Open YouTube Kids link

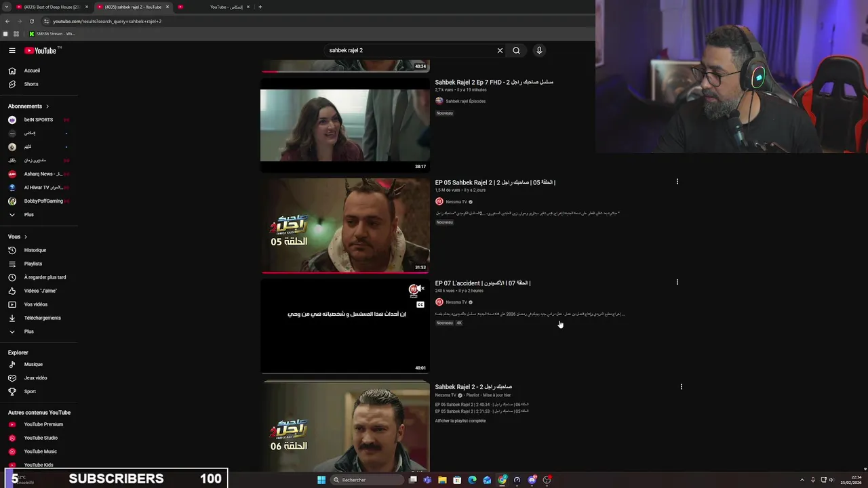tap(39, 465)
